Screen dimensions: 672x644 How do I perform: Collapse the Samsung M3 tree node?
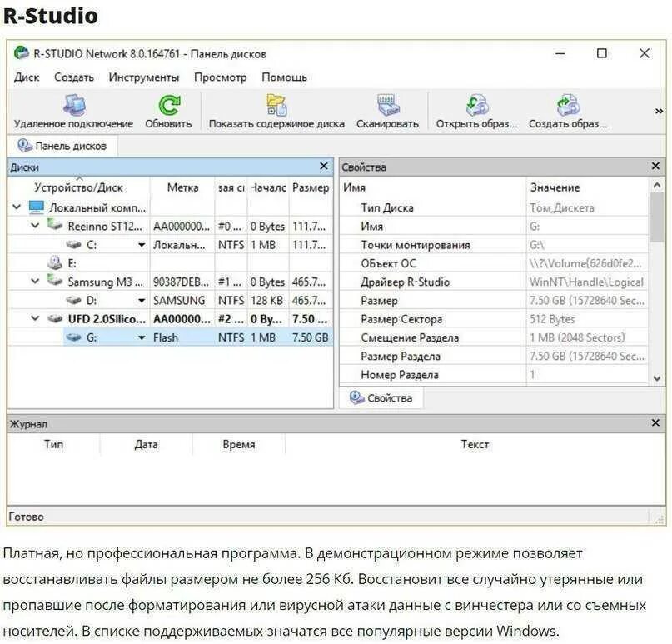click(x=36, y=282)
